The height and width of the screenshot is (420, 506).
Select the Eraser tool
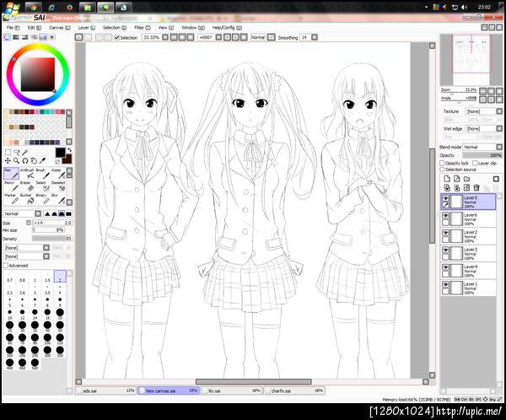[x=28, y=186]
